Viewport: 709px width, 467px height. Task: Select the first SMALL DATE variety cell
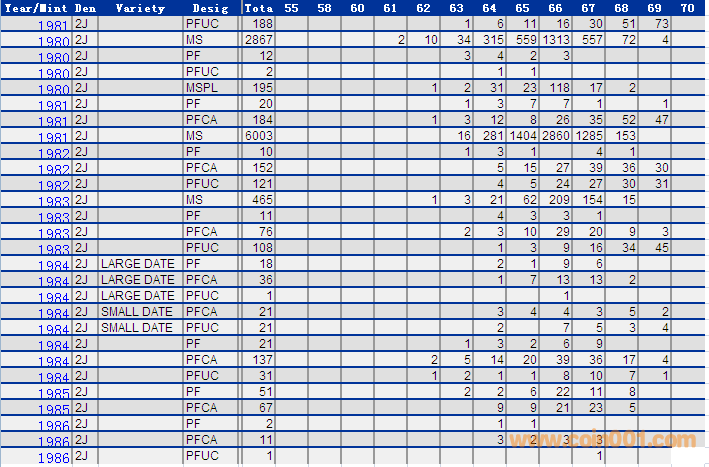[138, 311]
